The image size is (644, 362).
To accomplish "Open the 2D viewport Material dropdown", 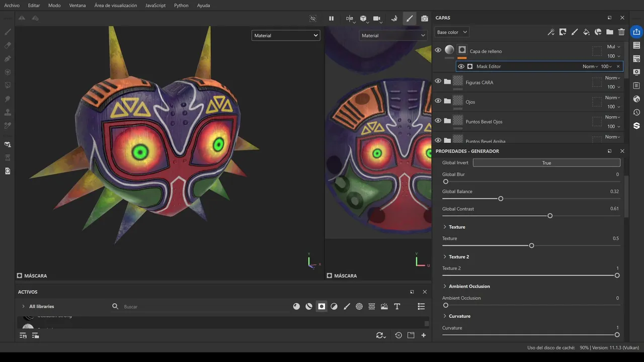I will 393,35.
